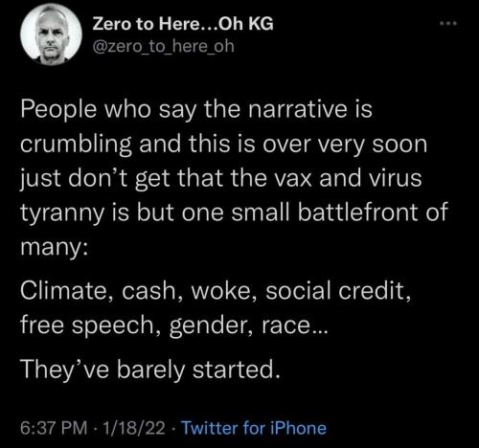Click the word battlefront in the tweet

357,213
